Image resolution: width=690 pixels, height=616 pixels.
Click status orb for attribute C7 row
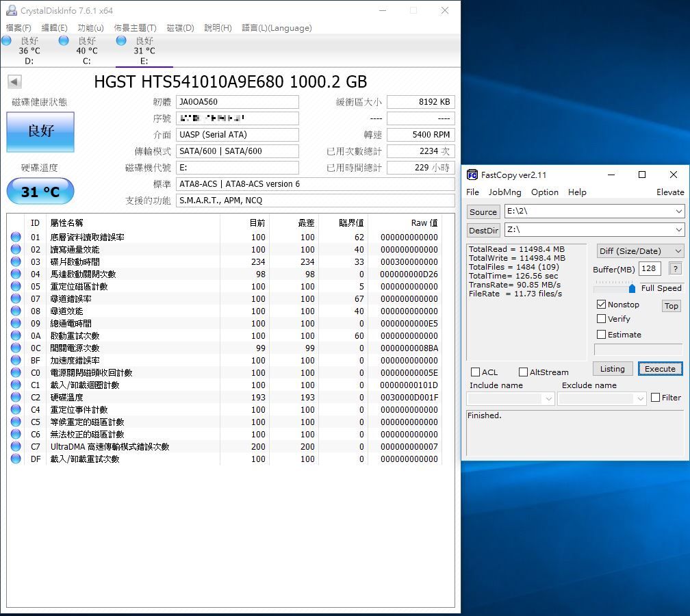point(16,446)
